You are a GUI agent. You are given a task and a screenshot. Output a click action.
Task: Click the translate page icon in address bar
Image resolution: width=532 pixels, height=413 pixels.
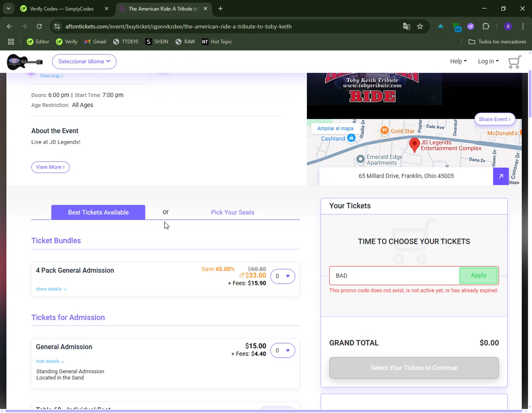406,27
